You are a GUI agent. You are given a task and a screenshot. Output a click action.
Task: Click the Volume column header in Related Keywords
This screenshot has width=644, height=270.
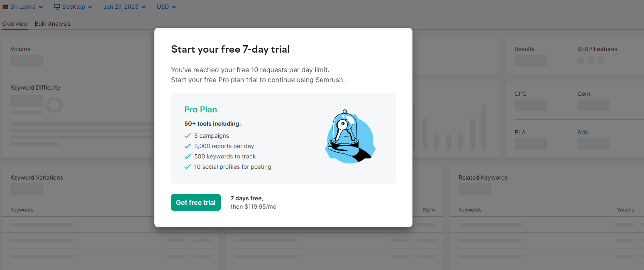[626, 210]
